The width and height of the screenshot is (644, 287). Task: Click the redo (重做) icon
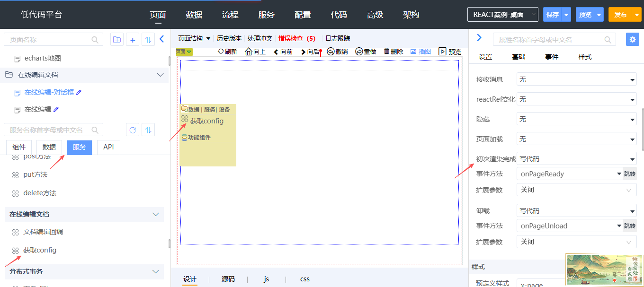tap(359, 52)
